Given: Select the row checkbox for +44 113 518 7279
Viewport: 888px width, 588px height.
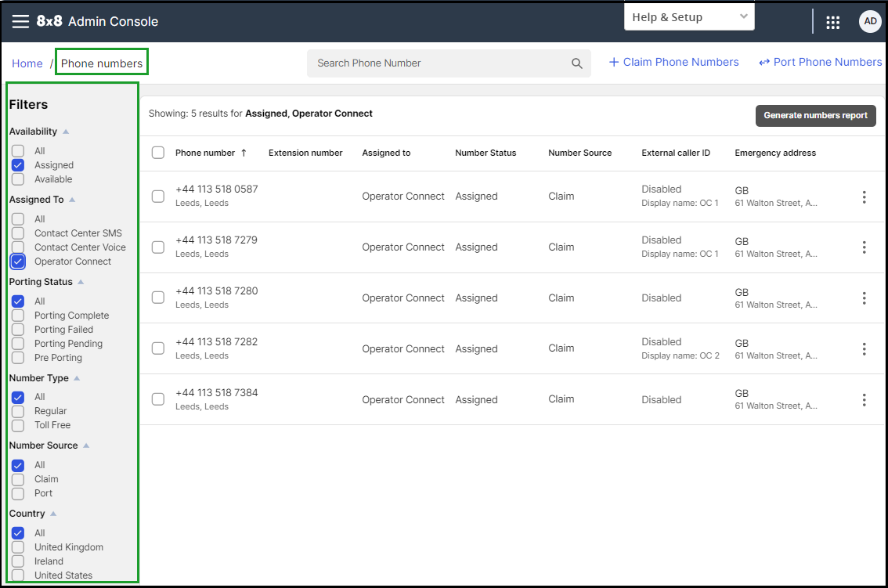Looking at the screenshot, I should (158, 247).
